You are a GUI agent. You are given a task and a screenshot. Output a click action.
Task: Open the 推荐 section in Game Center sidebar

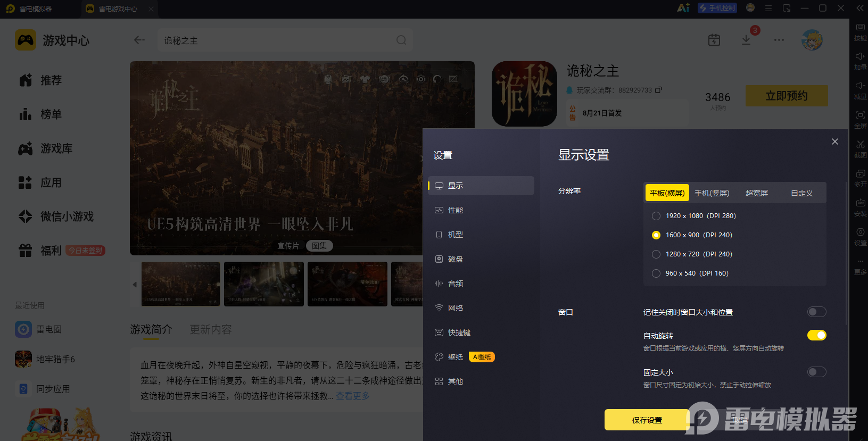tap(40, 80)
